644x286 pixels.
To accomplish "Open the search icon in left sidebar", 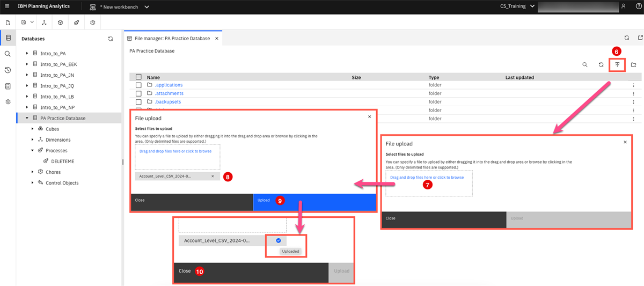I will pos(8,54).
